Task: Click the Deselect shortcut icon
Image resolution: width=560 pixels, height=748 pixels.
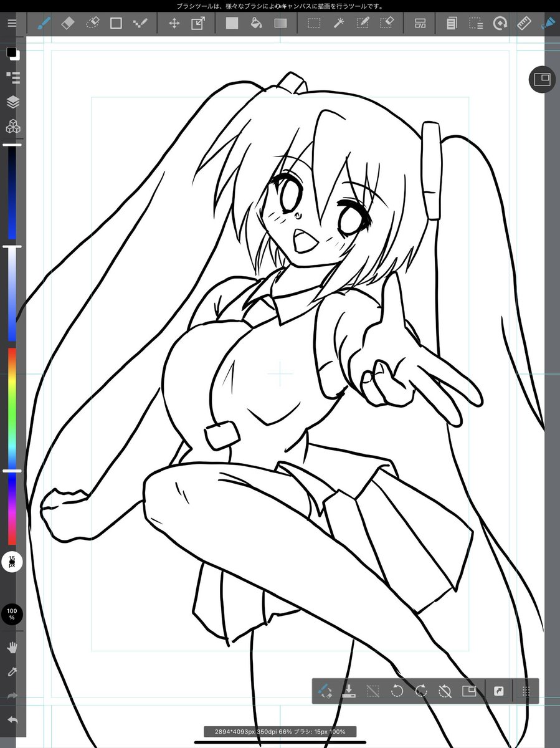Action: 373,691
